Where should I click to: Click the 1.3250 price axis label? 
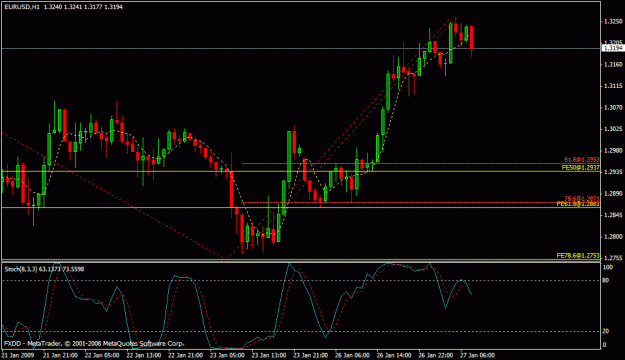pos(613,22)
